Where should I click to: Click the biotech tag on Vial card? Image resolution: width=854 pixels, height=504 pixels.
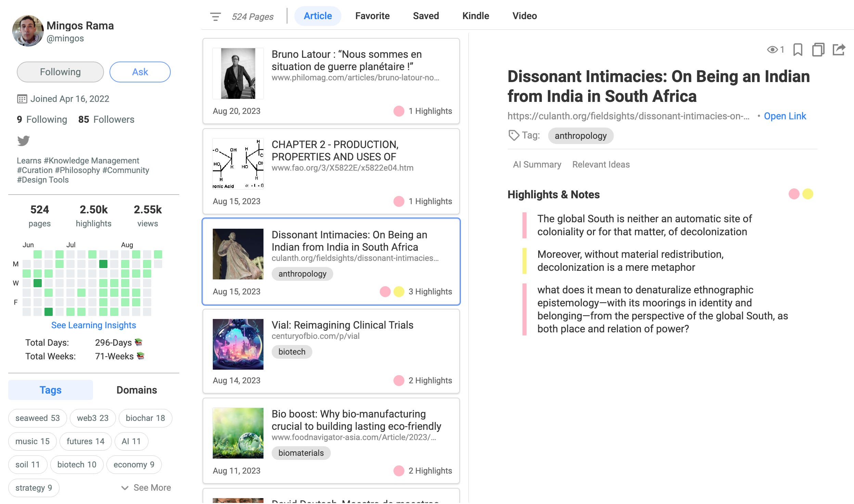pos(292,352)
